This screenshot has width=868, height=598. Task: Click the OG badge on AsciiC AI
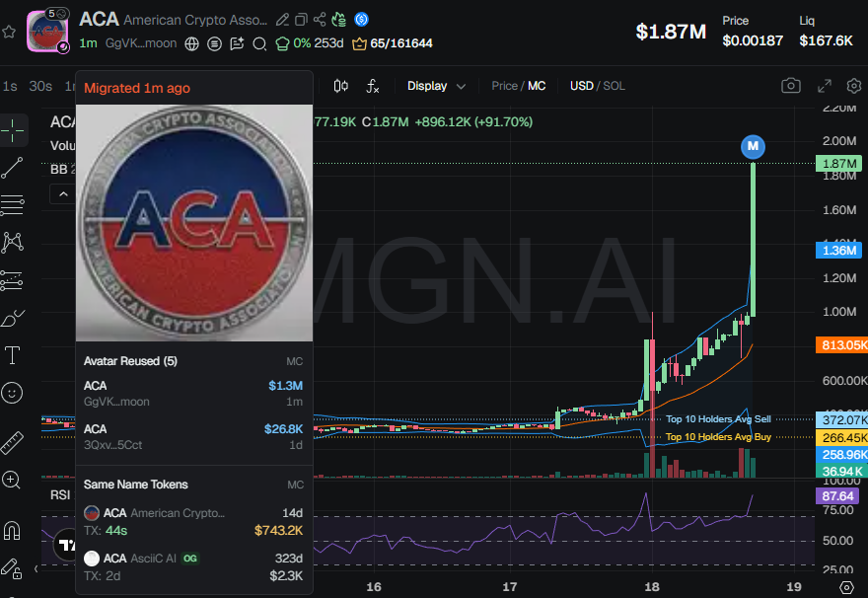[189, 559]
